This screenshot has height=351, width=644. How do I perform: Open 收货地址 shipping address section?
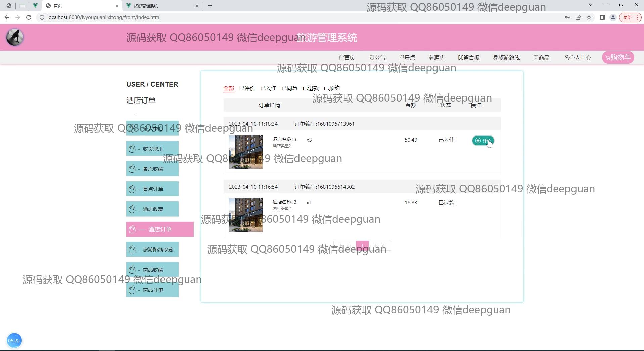point(152,148)
